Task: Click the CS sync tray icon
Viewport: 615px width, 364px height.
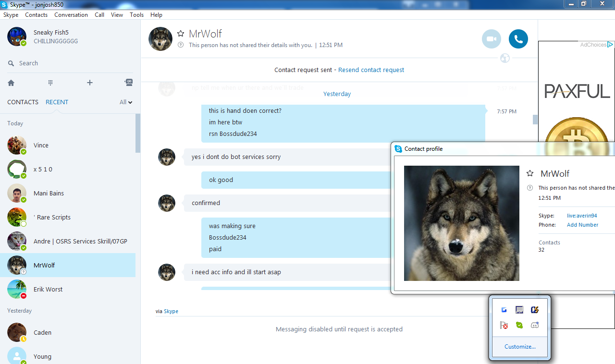Action: 535,310
